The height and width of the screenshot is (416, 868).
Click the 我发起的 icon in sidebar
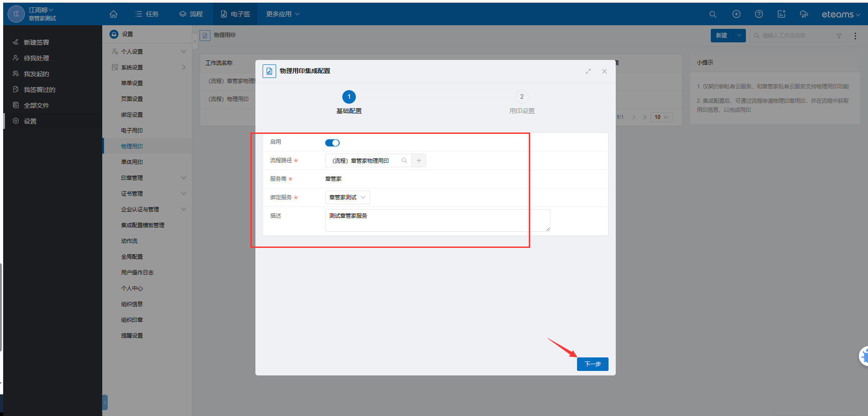coord(16,73)
